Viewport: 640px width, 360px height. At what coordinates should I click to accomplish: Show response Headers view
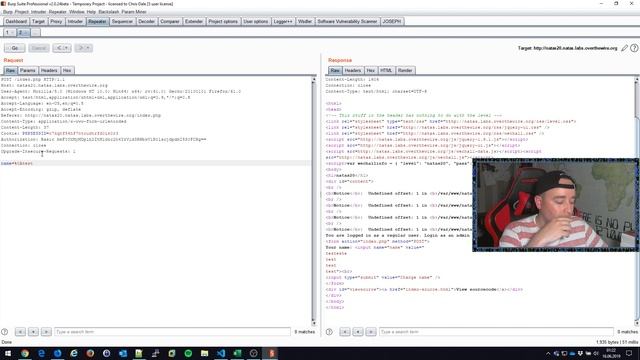coord(353,71)
